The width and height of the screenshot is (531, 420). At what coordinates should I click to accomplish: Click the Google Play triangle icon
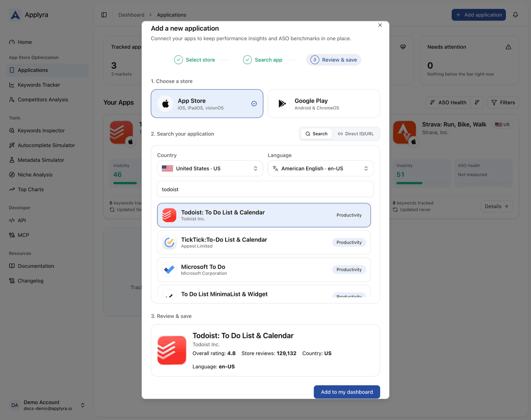click(x=282, y=104)
